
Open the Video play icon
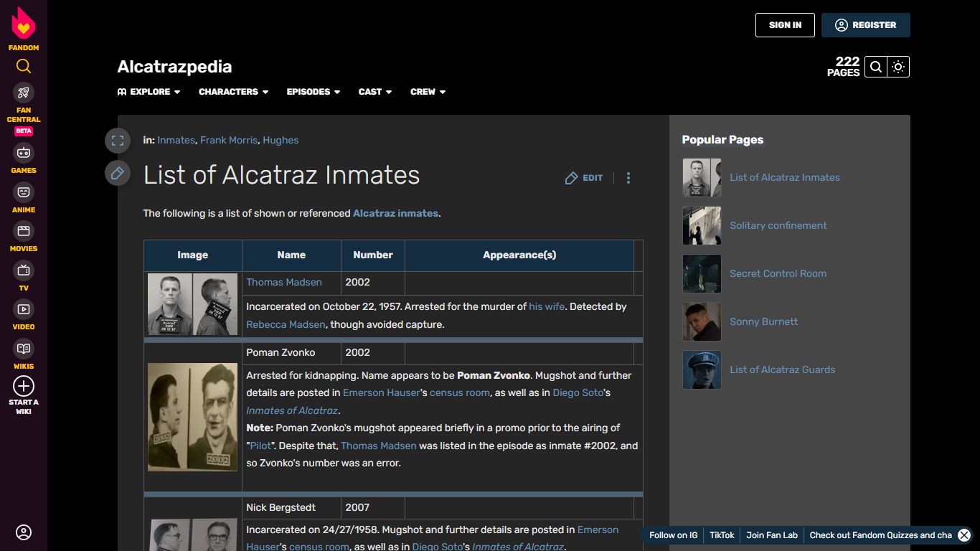[x=24, y=309]
